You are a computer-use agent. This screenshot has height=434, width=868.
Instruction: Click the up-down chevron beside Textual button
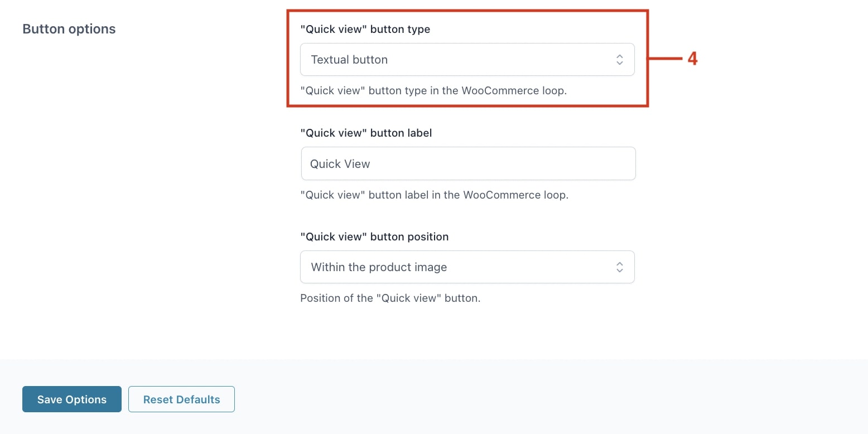pos(619,60)
